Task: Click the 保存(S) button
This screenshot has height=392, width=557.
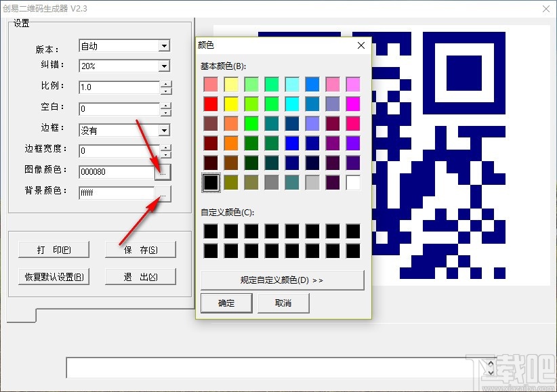Action: [140, 250]
